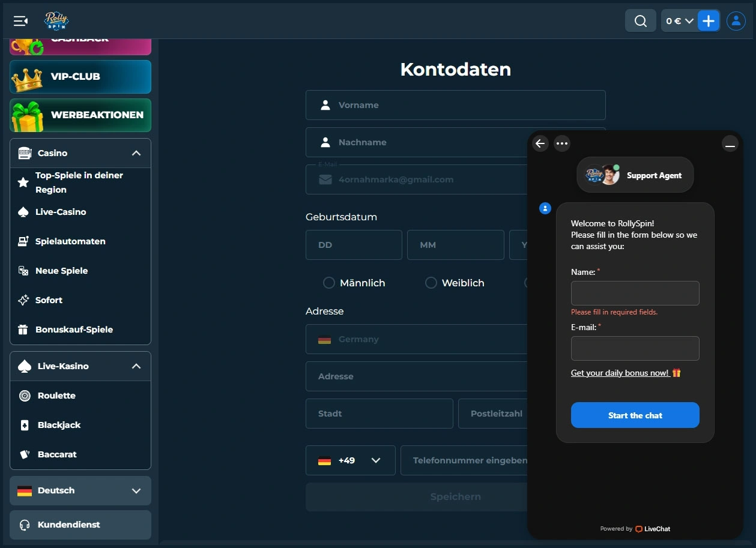Open the VIP-CLUB menu item

[x=80, y=77]
